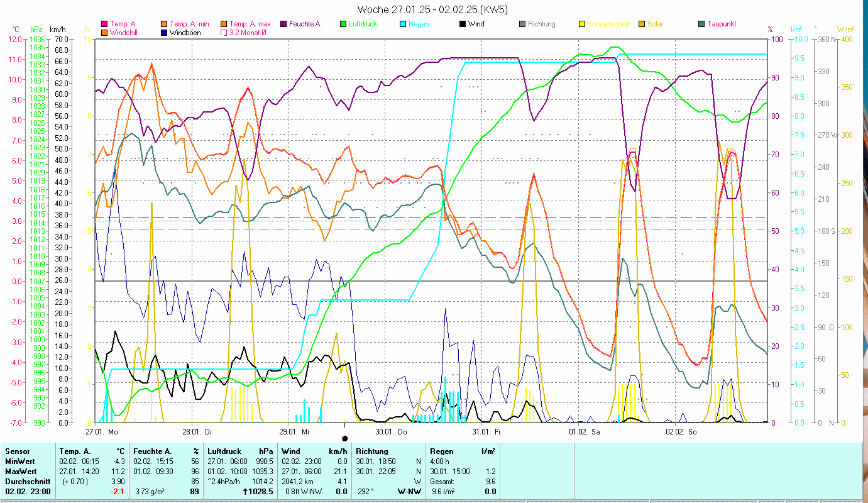
Task: Click the '28.01. Di' date label
Action: pos(197,432)
